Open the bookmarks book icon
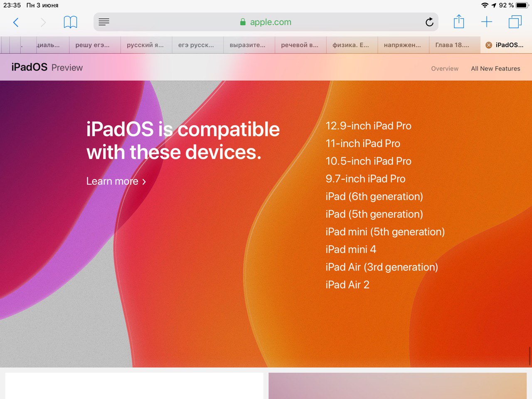Viewport: 532px width, 399px height. coord(70,22)
